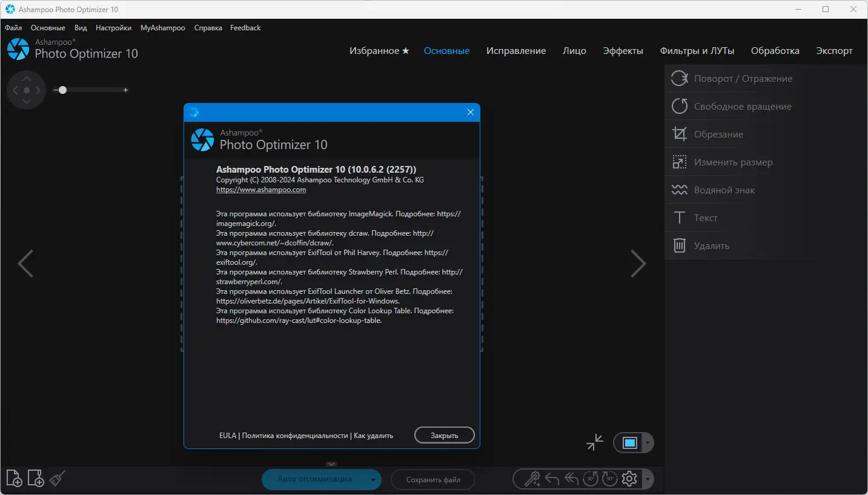Screen dimensions: 868x495
Task: Click the Copyright (C) 2008-2024 Ashampoo line
Action: click(x=320, y=180)
